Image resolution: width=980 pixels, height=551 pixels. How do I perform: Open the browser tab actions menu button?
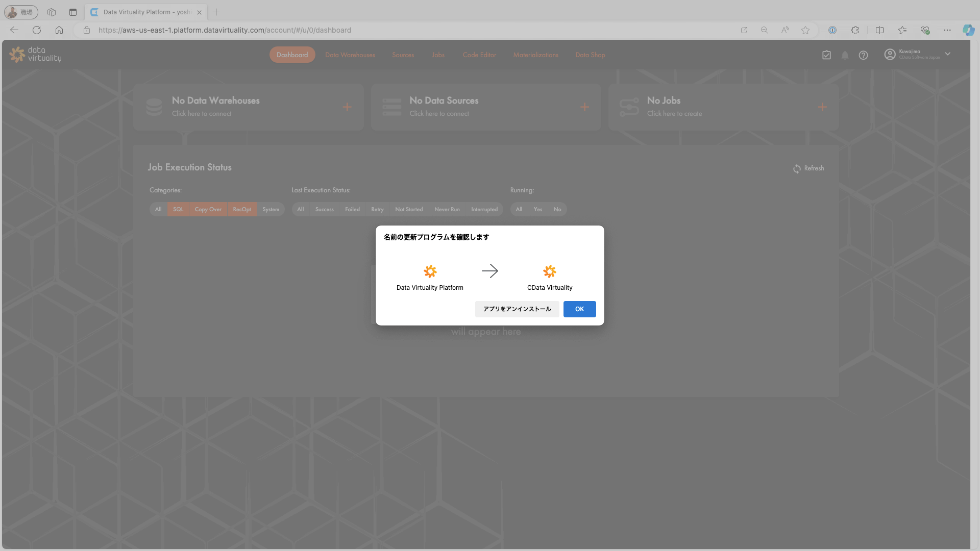[x=73, y=12]
